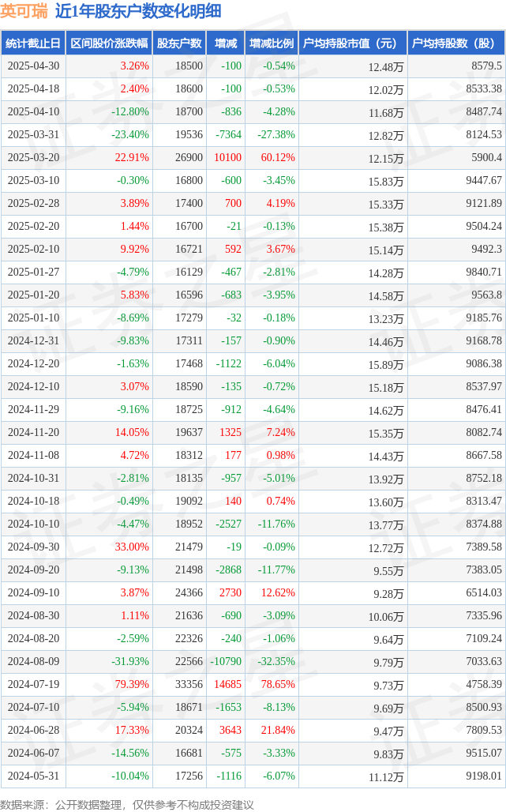The image size is (506, 812).
Task: Click the 统计截止日 column header
Action: [x=33, y=43]
